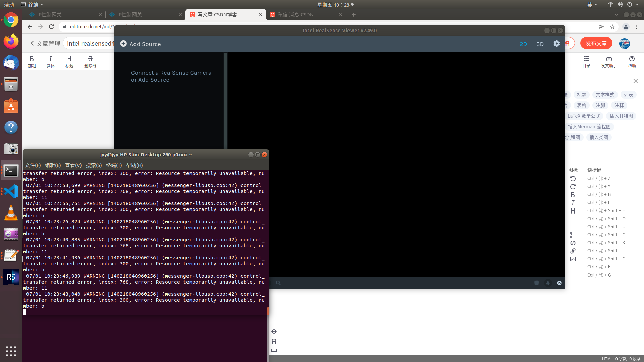644x362 pixels.
Task: Switch RealSense Viewer to 3D mode
Action: tap(540, 44)
